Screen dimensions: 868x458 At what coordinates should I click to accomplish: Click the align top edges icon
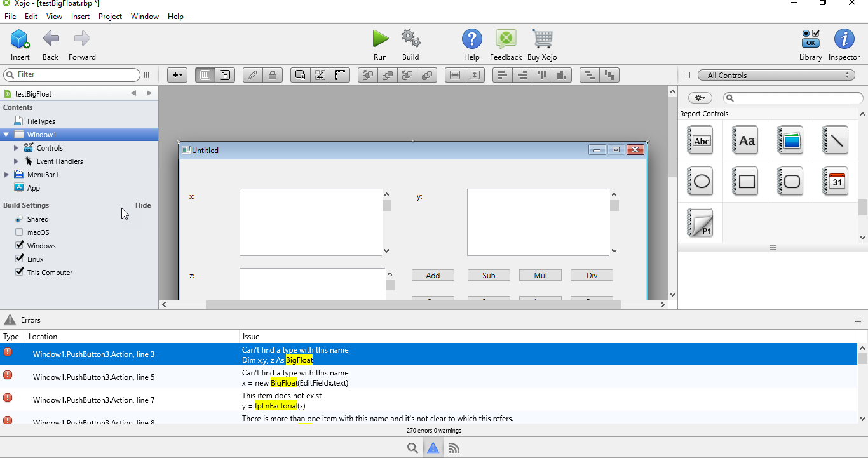(x=542, y=75)
